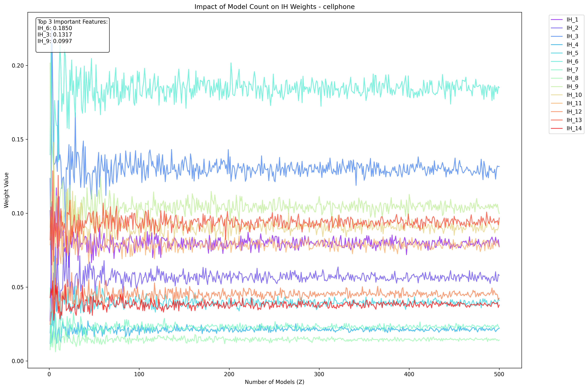Viewport: 588px width, 389px height.
Task: Click the x-axis tick label 300
Action: 319,374
